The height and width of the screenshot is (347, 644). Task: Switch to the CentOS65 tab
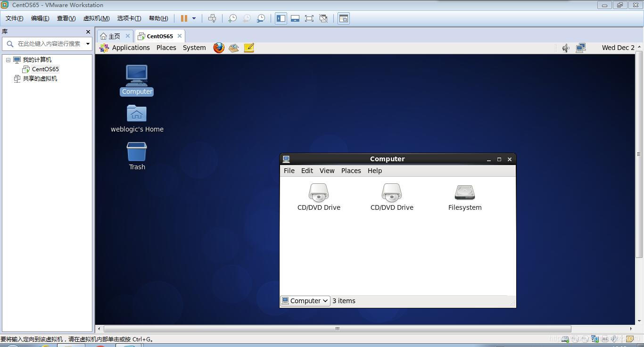pos(160,36)
